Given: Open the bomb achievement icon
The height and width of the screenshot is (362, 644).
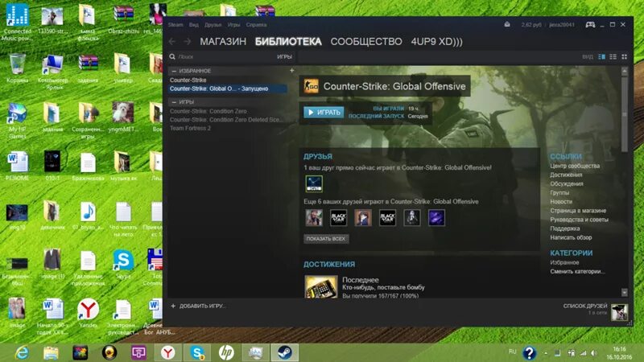Looking at the screenshot, I should [x=320, y=286].
